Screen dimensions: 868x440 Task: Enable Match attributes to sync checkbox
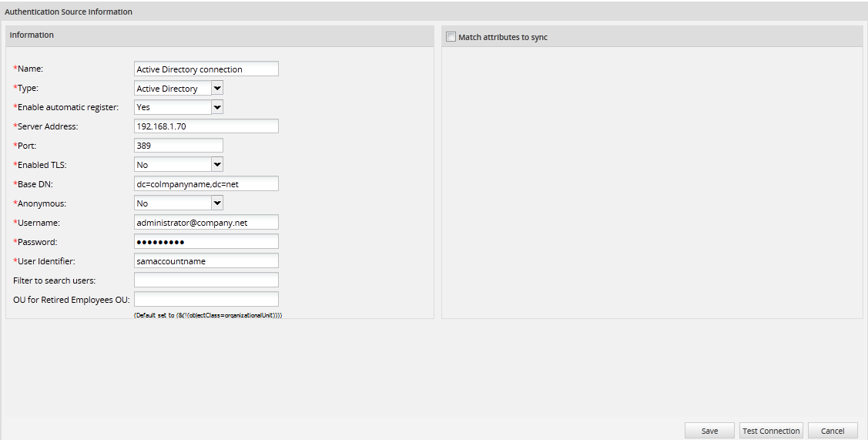(x=451, y=37)
